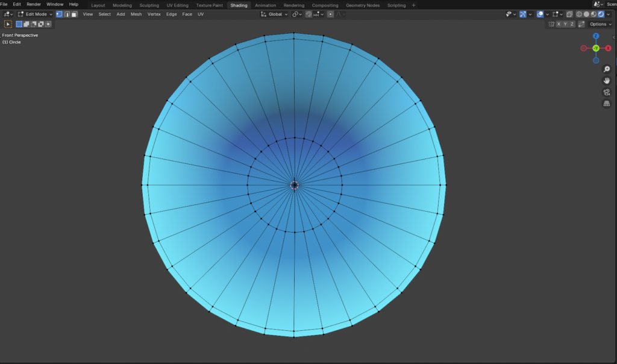Open the Vertex menu
The image size is (617, 364).
[154, 14]
